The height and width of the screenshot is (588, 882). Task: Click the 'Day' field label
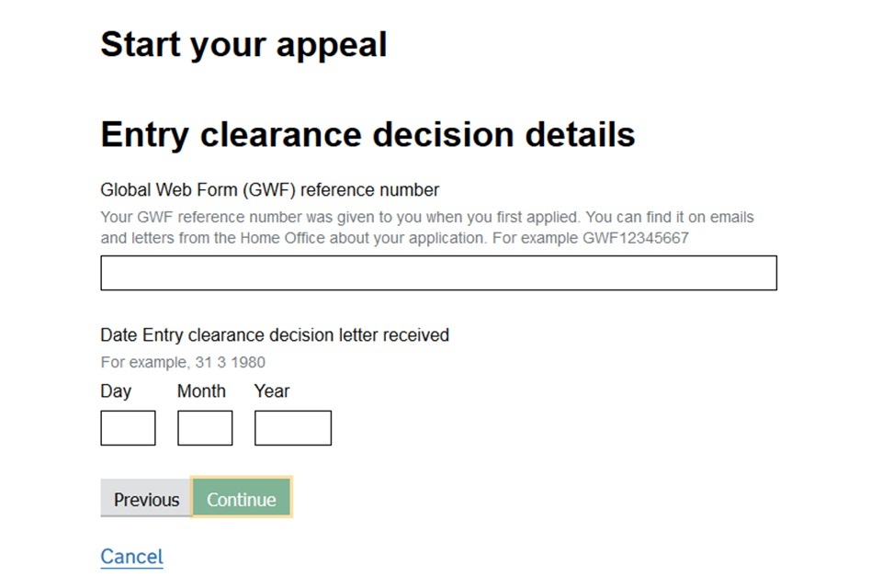pyautogui.click(x=116, y=391)
